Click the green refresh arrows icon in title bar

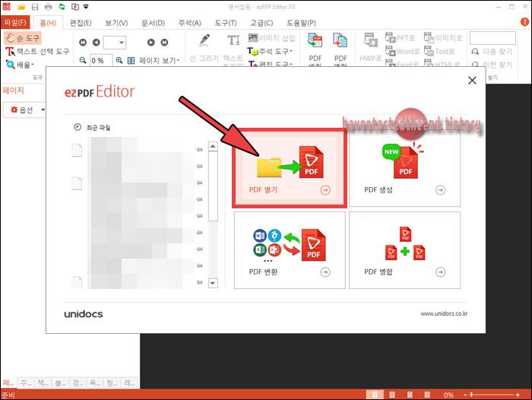coord(62,6)
